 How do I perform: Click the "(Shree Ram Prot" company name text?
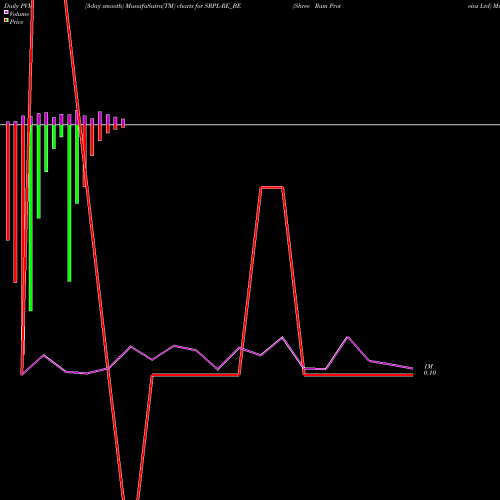click(317, 6)
